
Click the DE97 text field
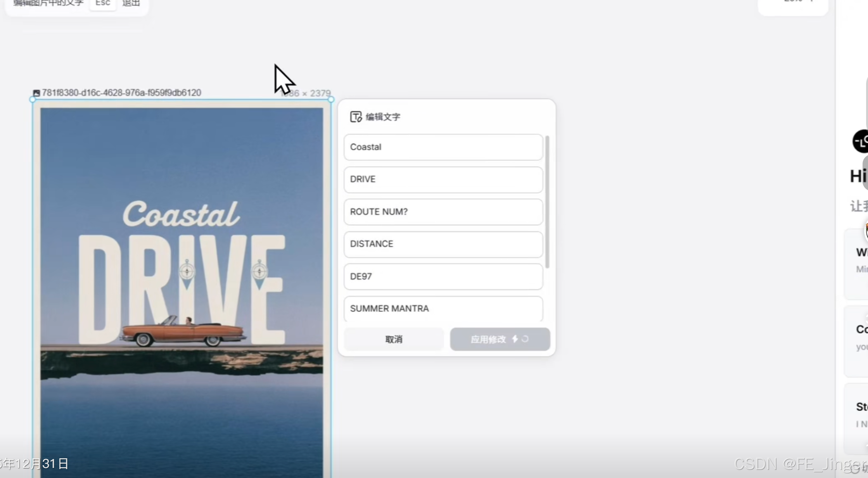click(x=443, y=276)
